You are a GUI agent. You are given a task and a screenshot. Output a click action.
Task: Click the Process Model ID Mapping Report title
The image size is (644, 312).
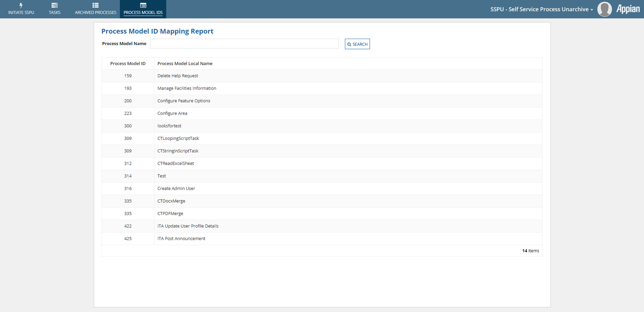point(157,31)
